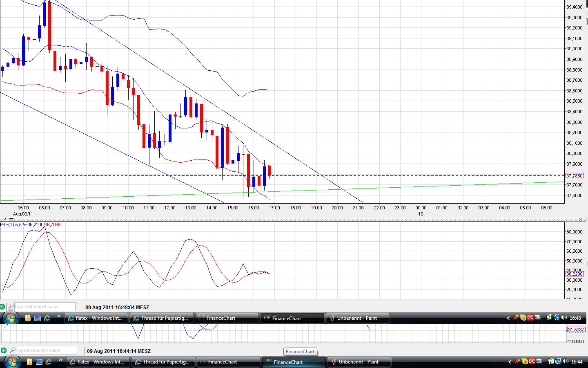Click the 31,5037 value tag

[576, 330]
